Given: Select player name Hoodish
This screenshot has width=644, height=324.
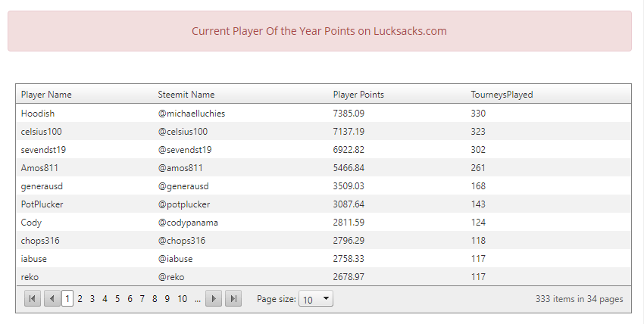Looking at the screenshot, I should tap(38, 114).
